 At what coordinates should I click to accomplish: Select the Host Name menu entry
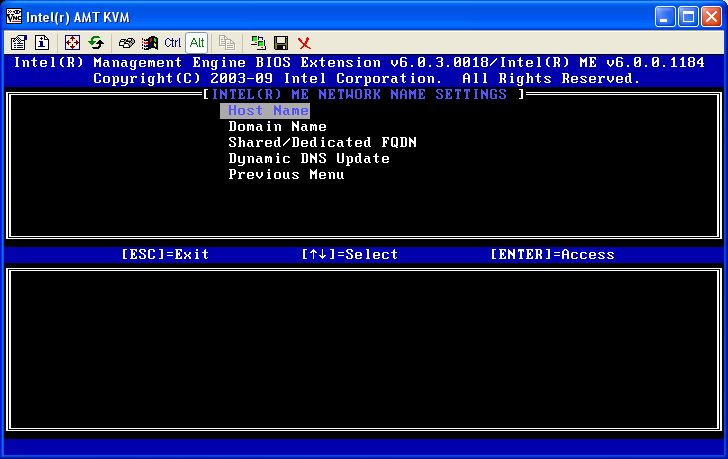coord(268,111)
